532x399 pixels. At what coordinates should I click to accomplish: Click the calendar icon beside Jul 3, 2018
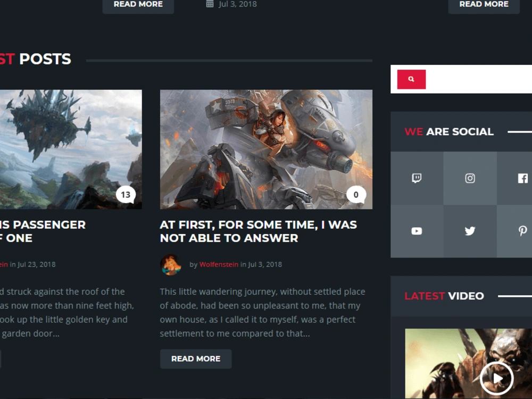(x=210, y=4)
